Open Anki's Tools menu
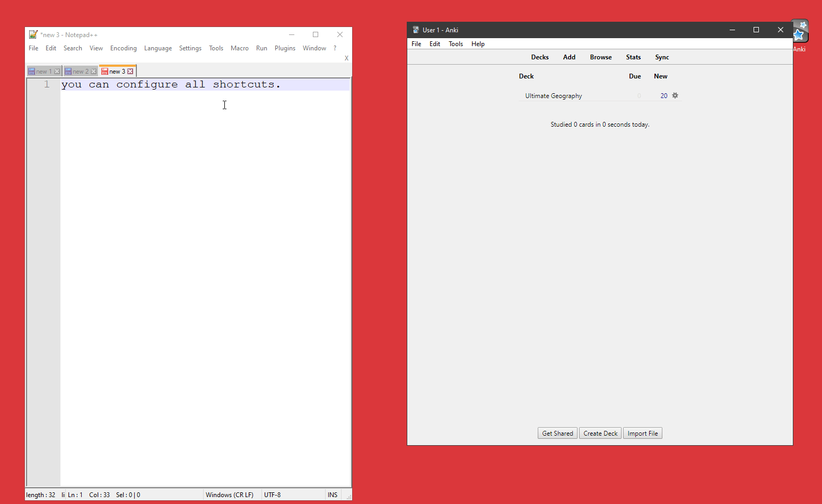 click(x=456, y=44)
